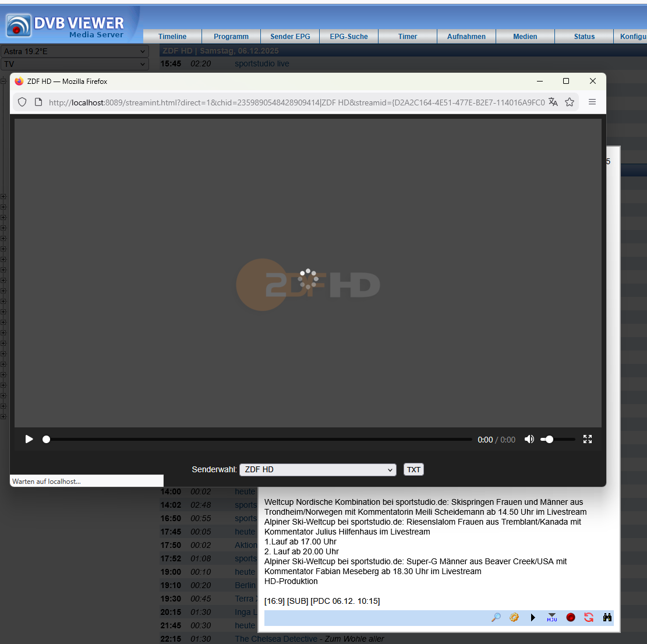The image size is (647, 644).
Task: Download the M3U playlist icon
Action: click(x=551, y=617)
